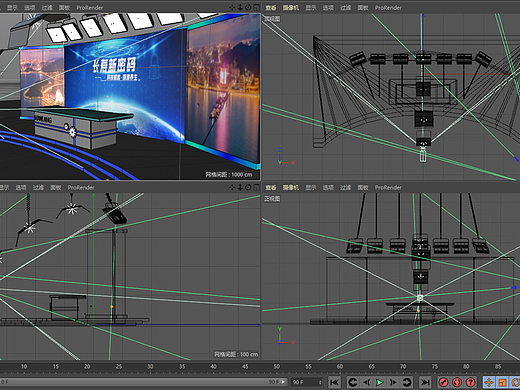
Task: Toggle scale keyframe recording
Action: pos(502,382)
